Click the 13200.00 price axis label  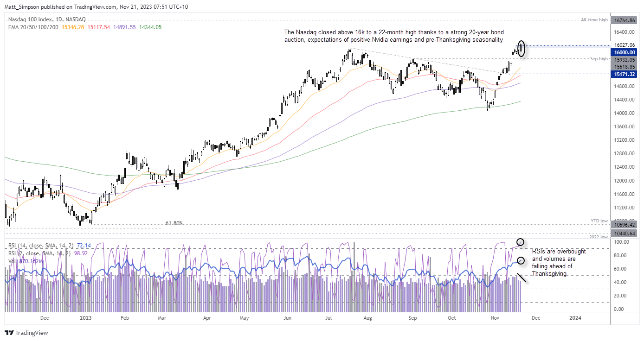click(625, 140)
